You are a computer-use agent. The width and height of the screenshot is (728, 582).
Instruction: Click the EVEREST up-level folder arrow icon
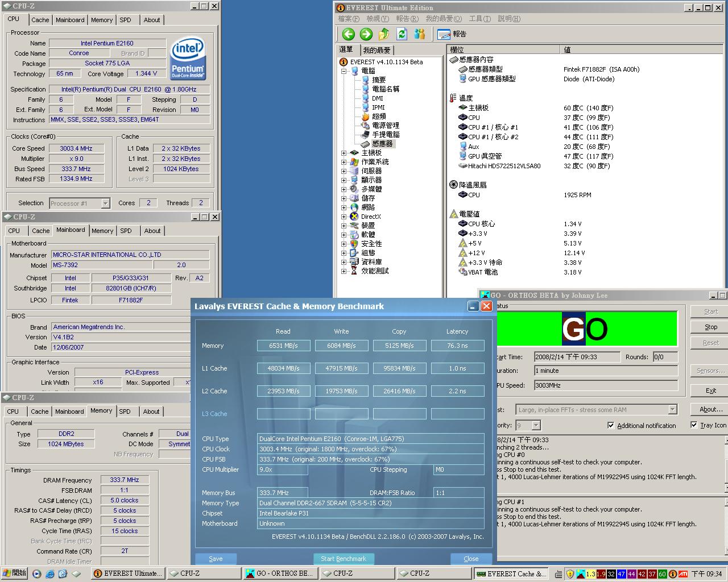384,34
